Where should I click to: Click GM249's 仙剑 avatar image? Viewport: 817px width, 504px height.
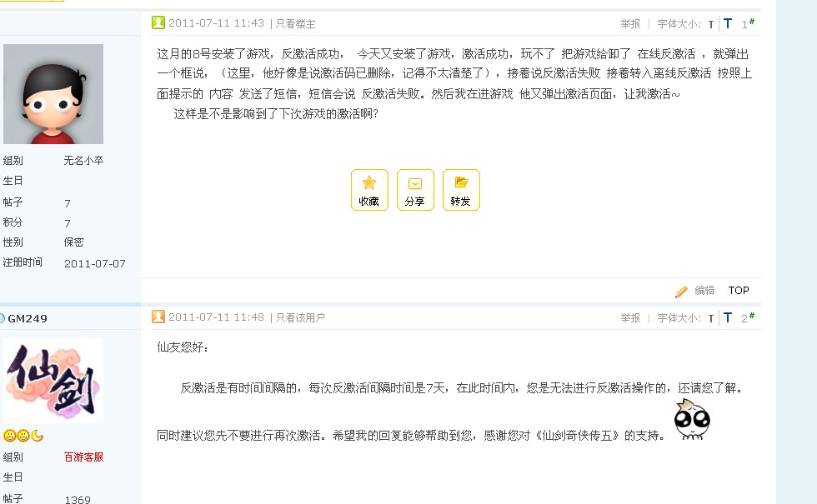pyautogui.click(x=53, y=381)
